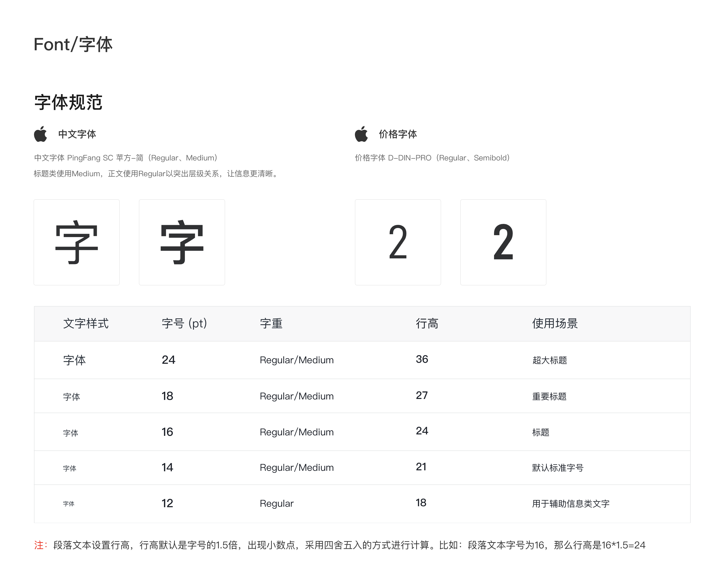728x580 pixels.
Task: Click the 段落文本设置行高 note sentence
Action: (x=349, y=545)
